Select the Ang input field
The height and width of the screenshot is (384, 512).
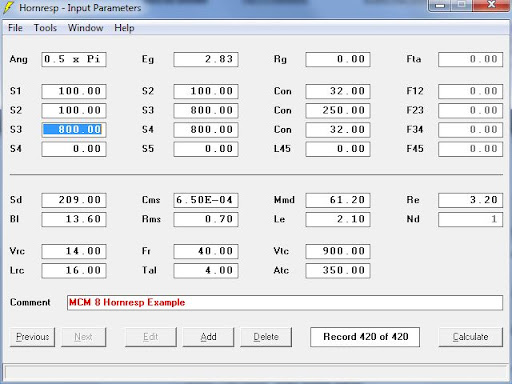(x=74, y=59)
